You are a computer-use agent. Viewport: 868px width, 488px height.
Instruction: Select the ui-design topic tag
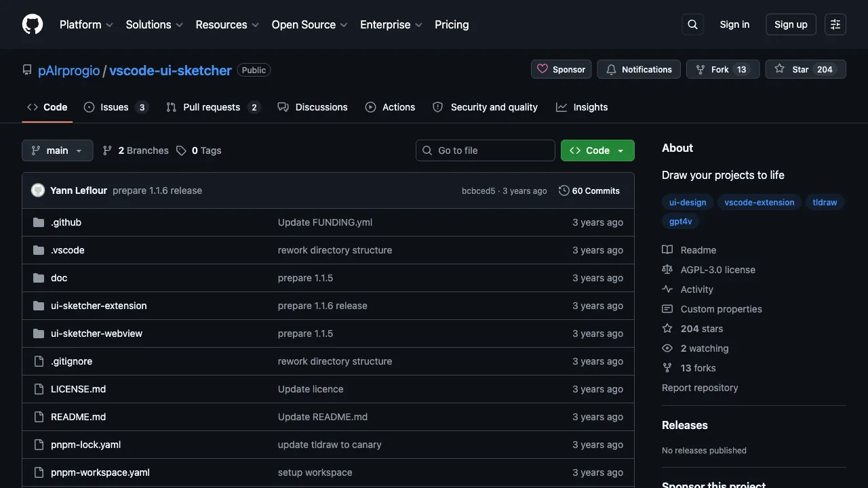pos(688,202)
